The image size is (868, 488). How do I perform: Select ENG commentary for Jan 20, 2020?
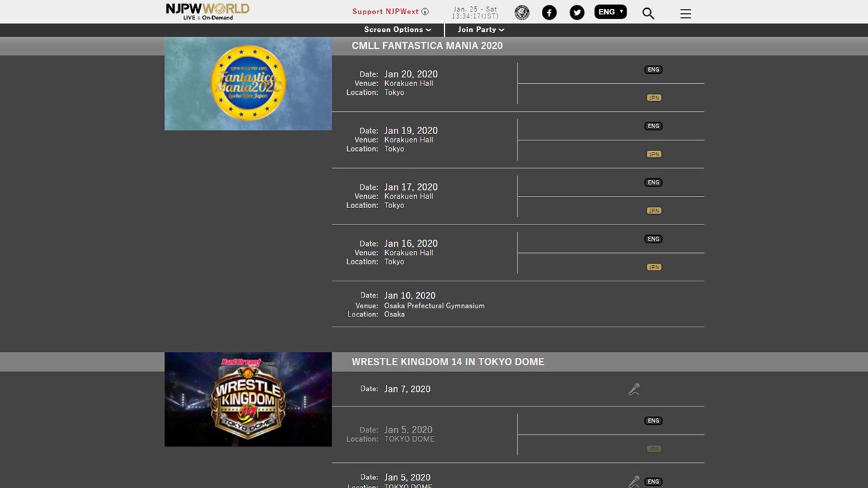pyautogui.click(x=654, y=70)
